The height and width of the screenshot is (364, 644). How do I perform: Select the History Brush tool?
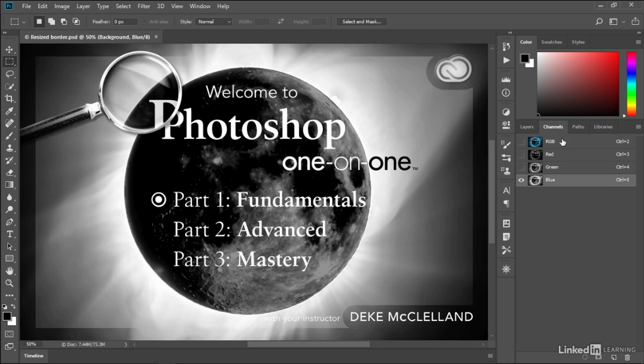coord(9,160)
